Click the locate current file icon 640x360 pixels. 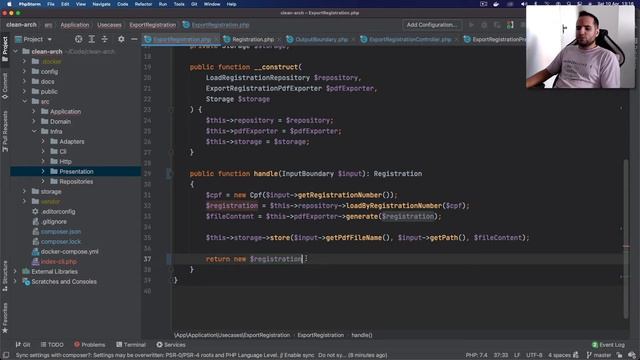pos(78,39)
